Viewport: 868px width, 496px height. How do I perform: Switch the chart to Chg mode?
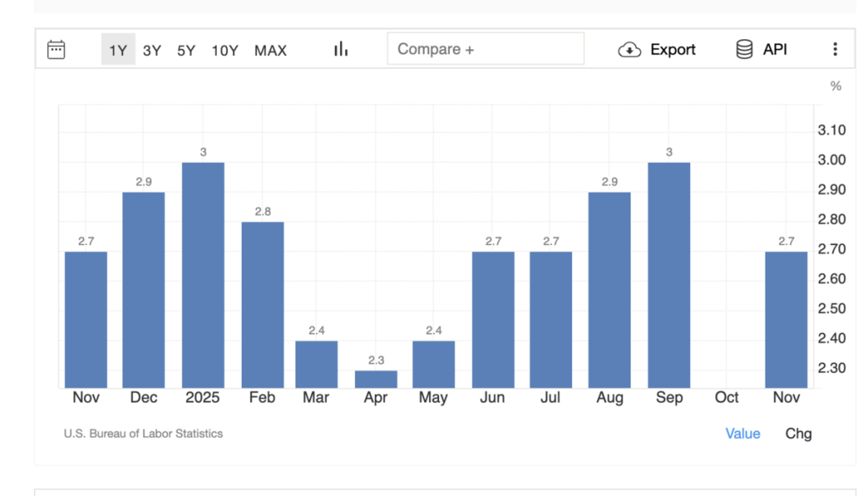(799, 433)
